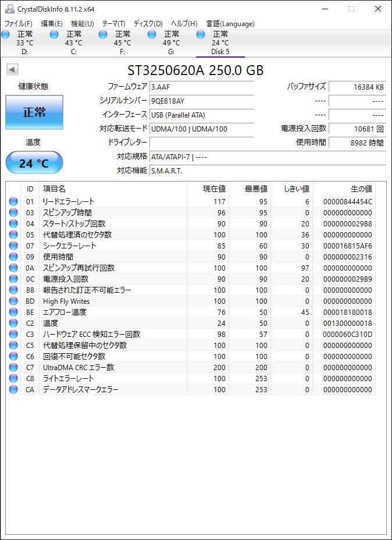The height and width of the screenshot is (540, 392).
Task: Click the 最悪値 column header
Action: tap(250, 189)
